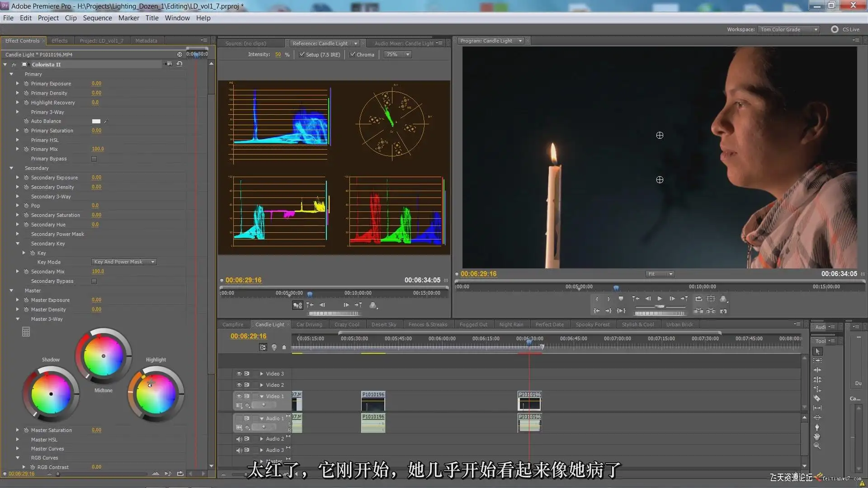
Task: Select the Zoom tool
Action: [x=817, y=446]
